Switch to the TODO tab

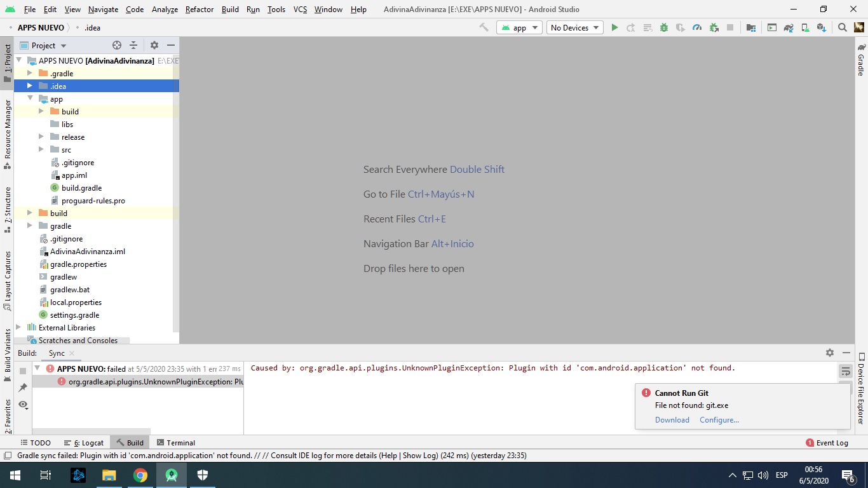(x=36, y=442)
